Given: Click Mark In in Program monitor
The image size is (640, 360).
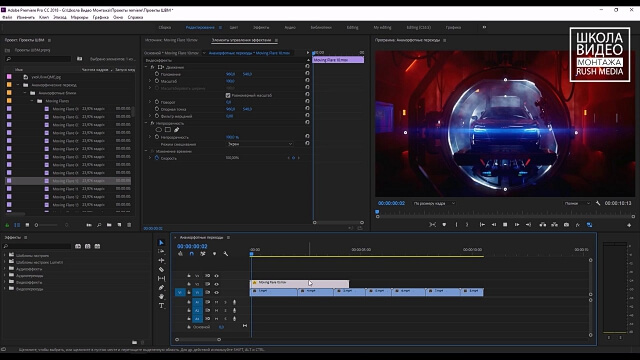Looking at the screenshot, I should pos(456,224).
